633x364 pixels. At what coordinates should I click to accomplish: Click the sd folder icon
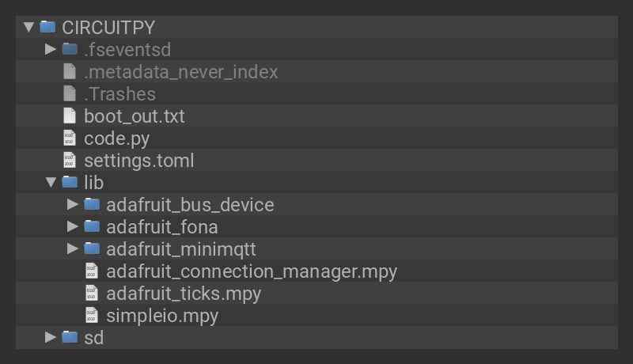70,338
